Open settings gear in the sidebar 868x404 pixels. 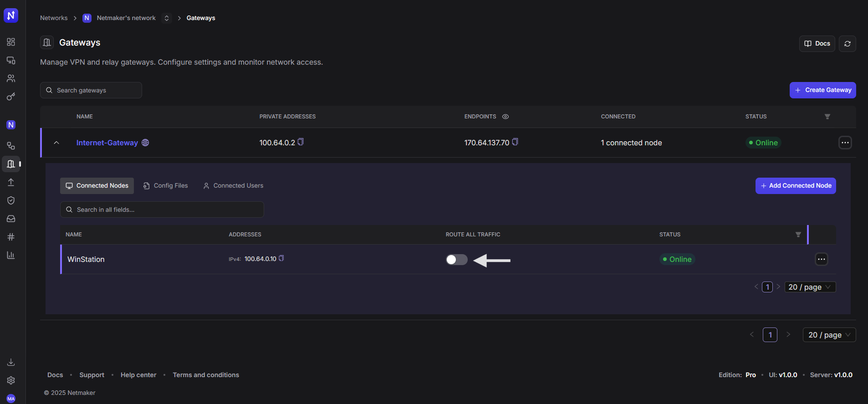(x=11, y=380)
